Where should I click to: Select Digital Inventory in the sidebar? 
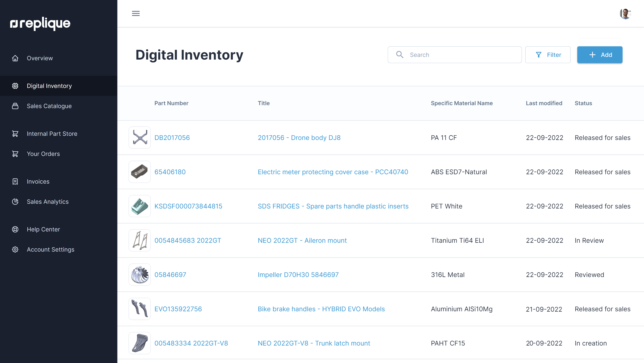click(59, 86)
